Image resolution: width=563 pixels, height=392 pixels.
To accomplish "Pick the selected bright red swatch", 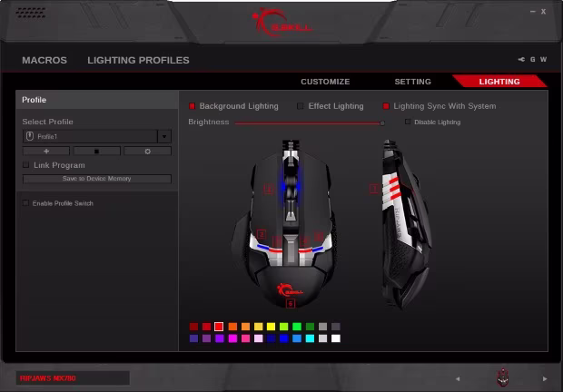I will (x=219, y=327).
